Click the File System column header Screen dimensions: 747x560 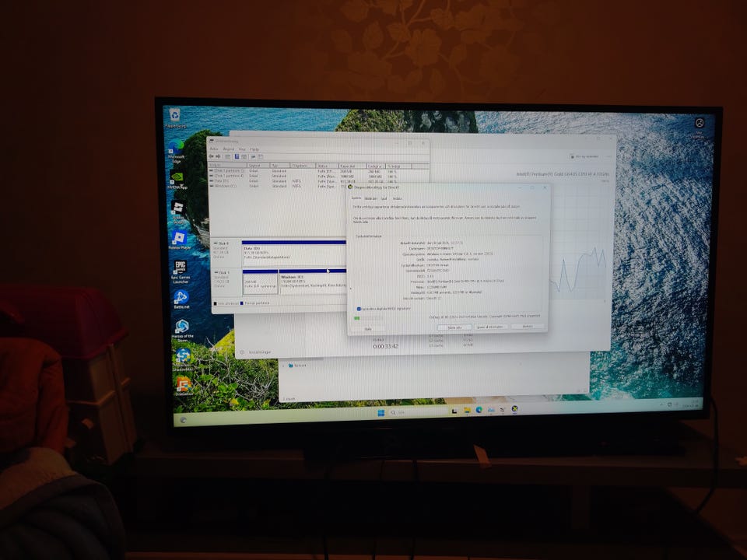click(x=303, y=165)
